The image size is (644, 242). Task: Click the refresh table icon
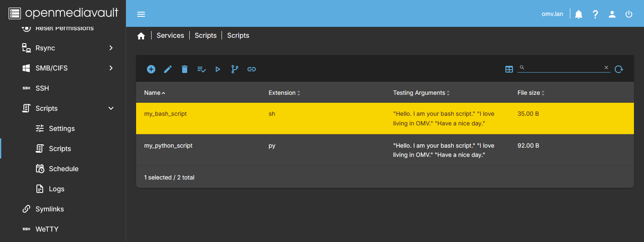pos(619,69)
